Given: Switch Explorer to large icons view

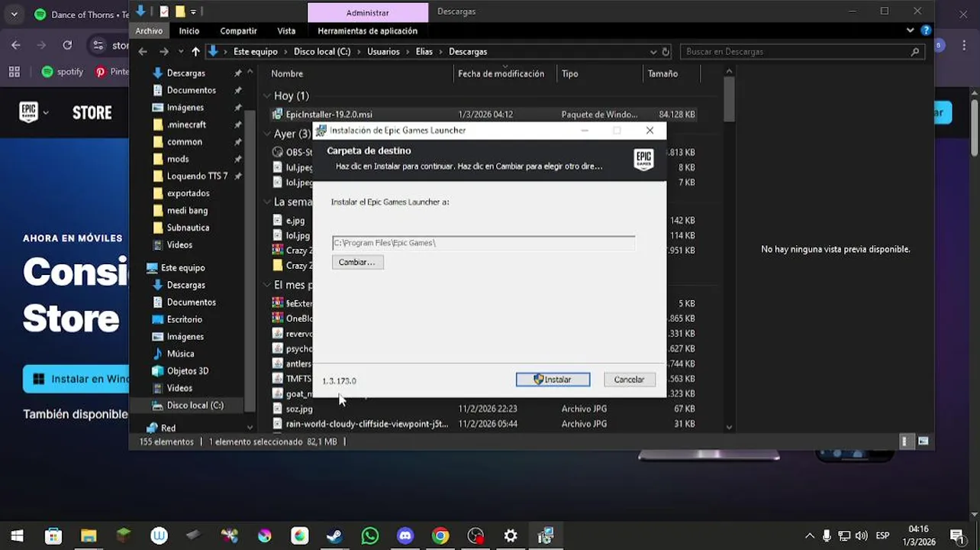Looking at the screenshot, I should pyautogui.click(x=923, y=442).
